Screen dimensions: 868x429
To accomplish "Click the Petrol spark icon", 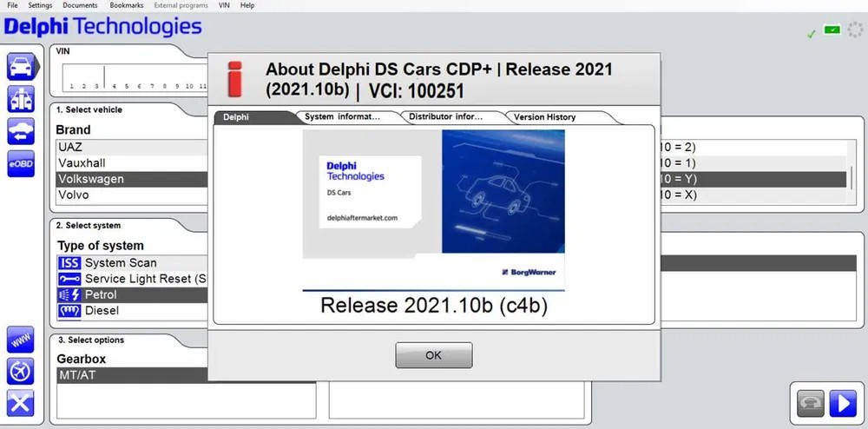I will click(69, 294).
